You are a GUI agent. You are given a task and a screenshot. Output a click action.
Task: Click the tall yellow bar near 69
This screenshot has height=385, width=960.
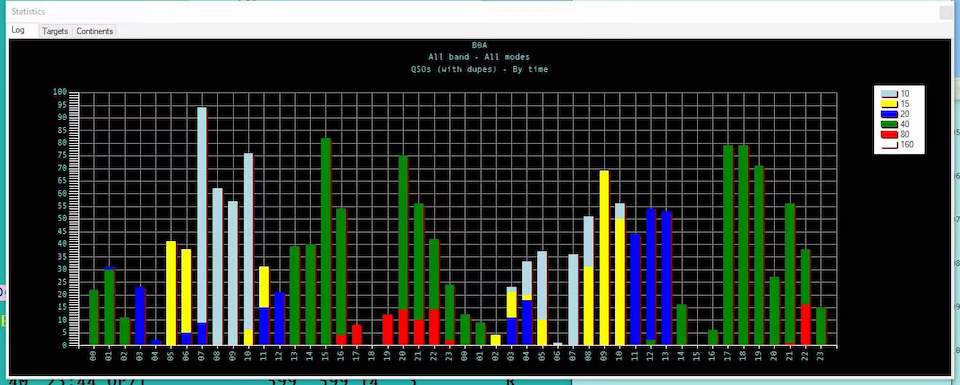coord(604,258)
